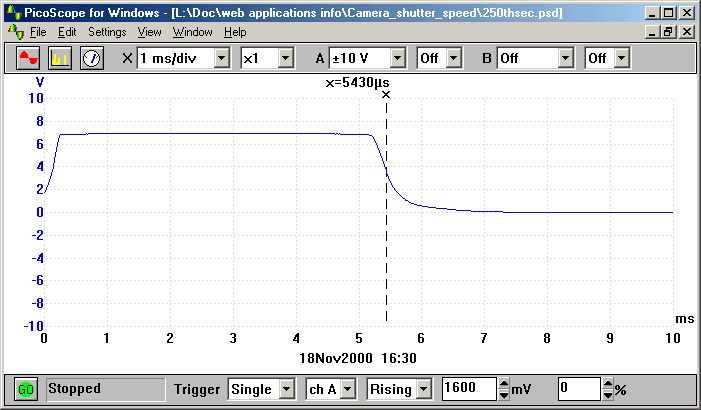This screenshot has width=701, height=410.
Task: Open the Rising trigger direction dropdown
Action: 423,388
